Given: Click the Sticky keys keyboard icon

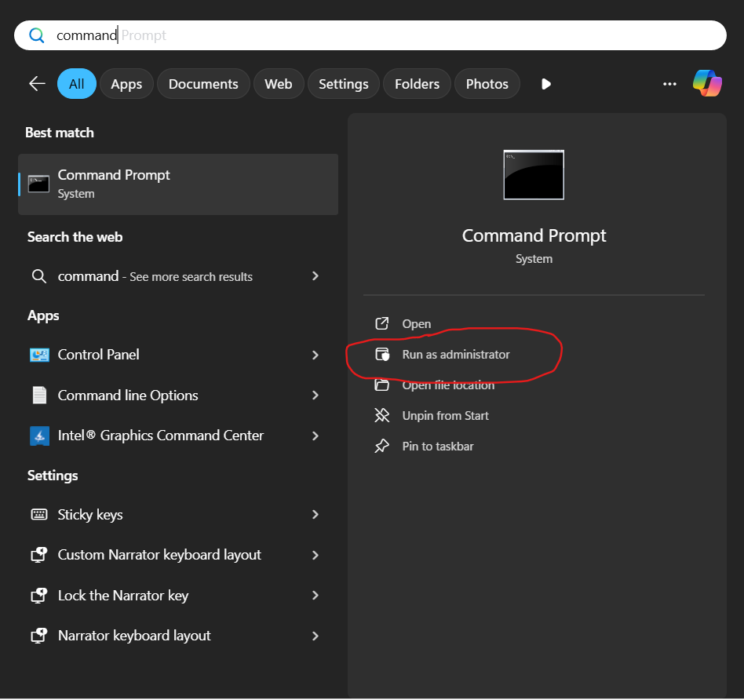Looking at the screenshot, I should 39,515.
